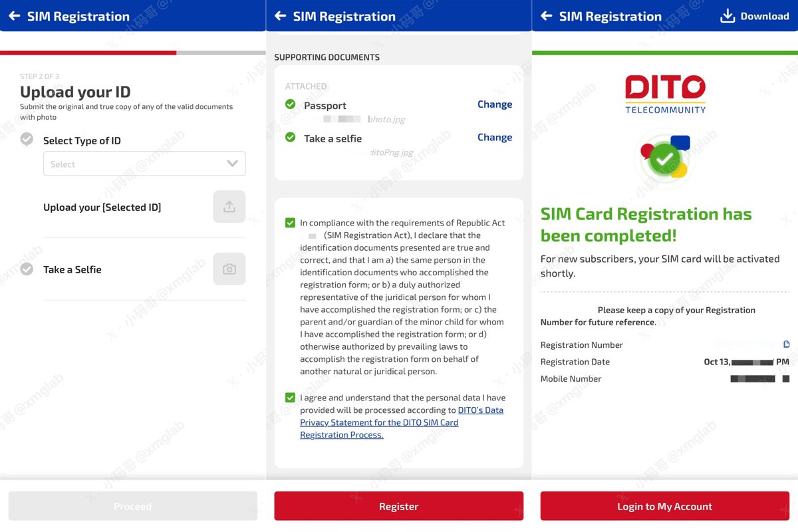Tap the selfie attachment file name
798x532 pixels.
[x=391, y=153]
